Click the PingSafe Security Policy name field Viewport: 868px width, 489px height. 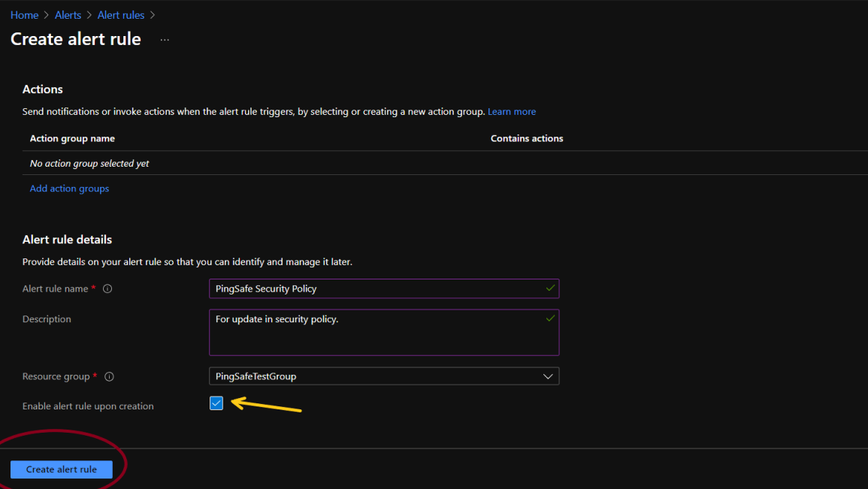[376, 288]
